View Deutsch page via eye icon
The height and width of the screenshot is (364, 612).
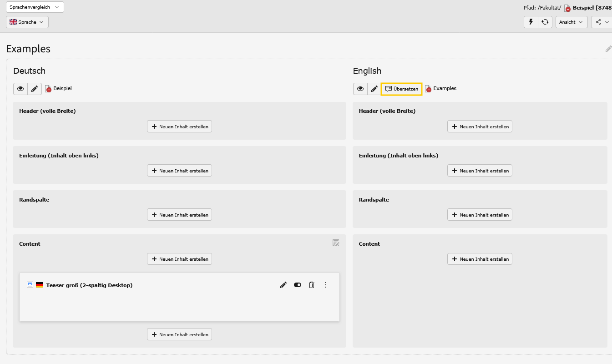pyautogui.click(x=20, y=89)
